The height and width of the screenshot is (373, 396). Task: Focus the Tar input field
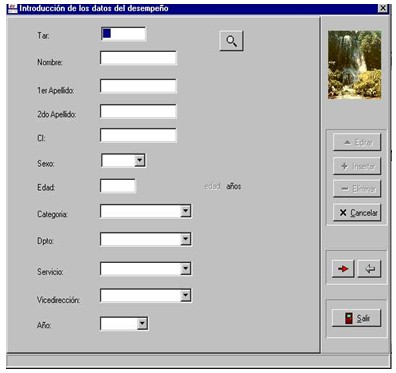pyautogui.click(x=123, y=34)
